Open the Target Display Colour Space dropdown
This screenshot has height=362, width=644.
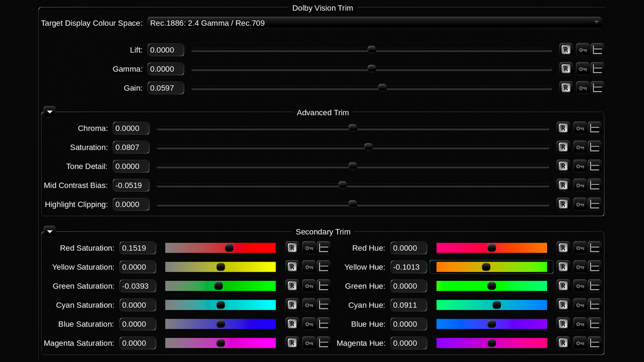coord(375,23)
